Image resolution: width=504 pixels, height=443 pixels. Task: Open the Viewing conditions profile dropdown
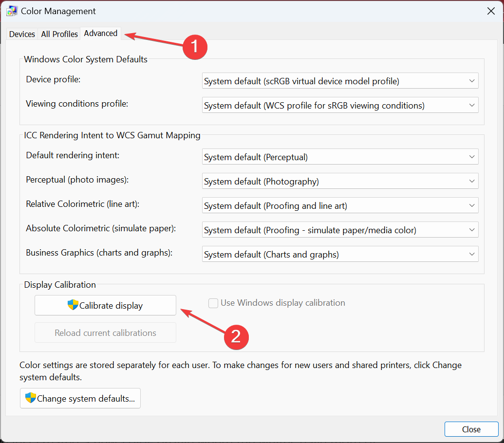(340, 105)
